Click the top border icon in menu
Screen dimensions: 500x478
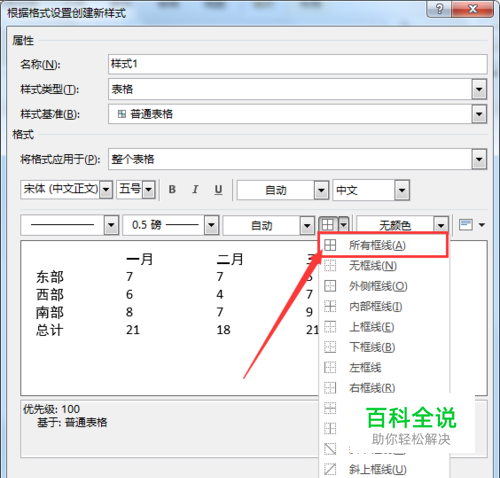pyautogui.click(x=330, y=327)
